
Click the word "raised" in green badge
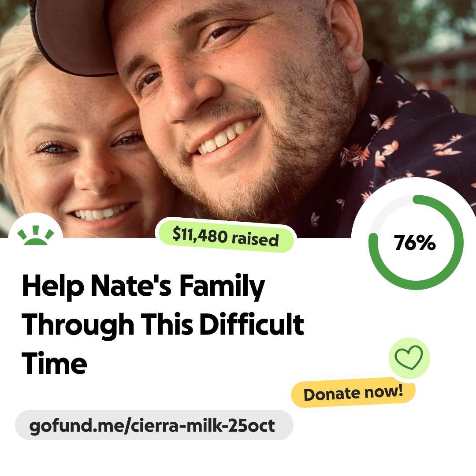(255, 239)
